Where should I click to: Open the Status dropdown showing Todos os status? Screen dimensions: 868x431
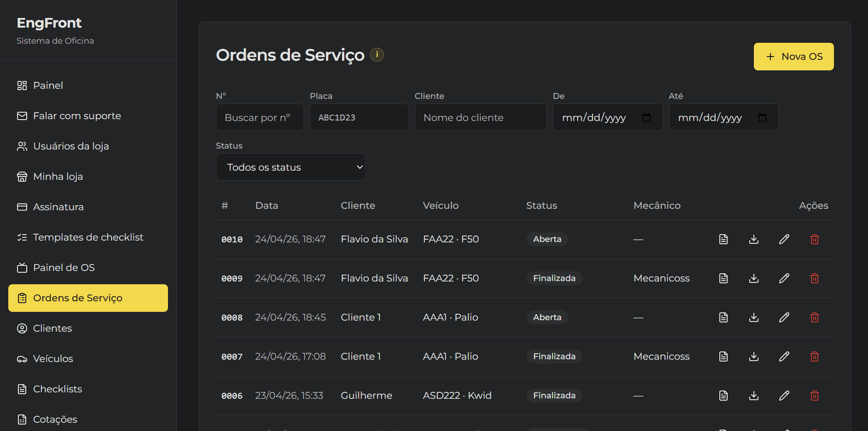pos(290,167)
